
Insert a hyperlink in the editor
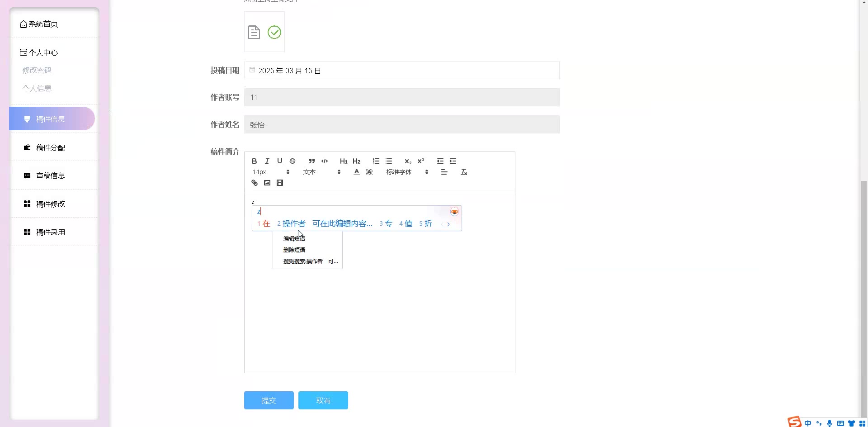pos(255,183)
